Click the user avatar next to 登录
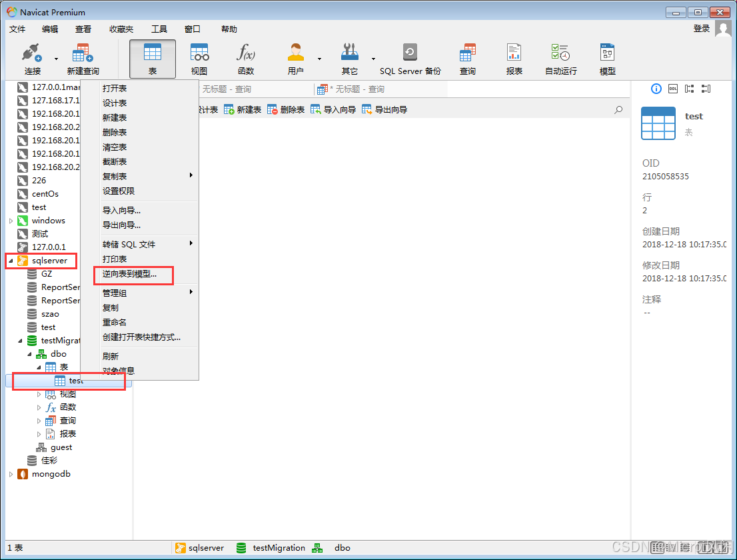737x560 pixels. point(724,28)
